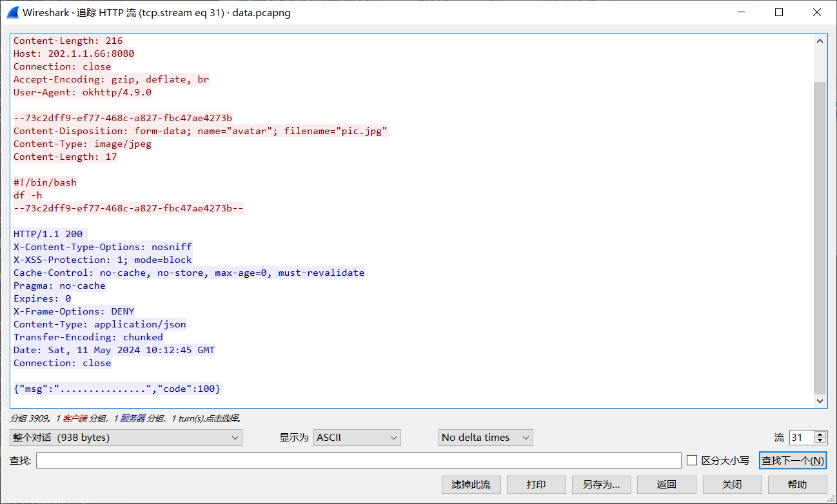This screenshot has width=837, height=504.
Task: Click the vertical scrollbar thumb
Action: tap(820, 237)
